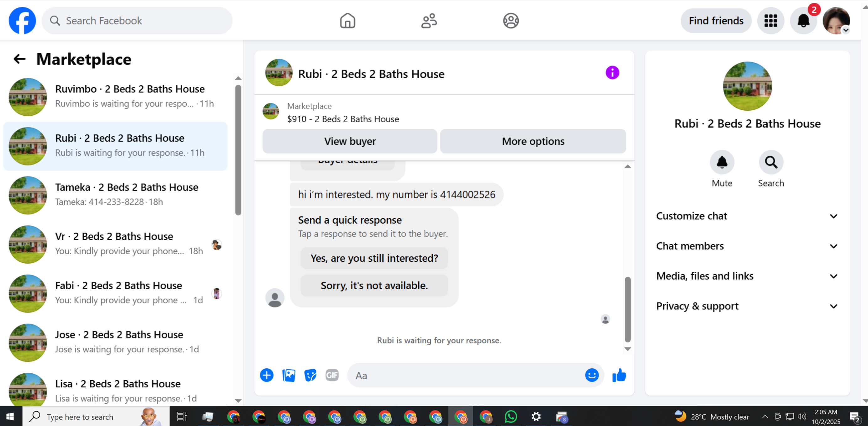Click the GIF picker icon
Screen dimensions: 868x426
[332, 375]
